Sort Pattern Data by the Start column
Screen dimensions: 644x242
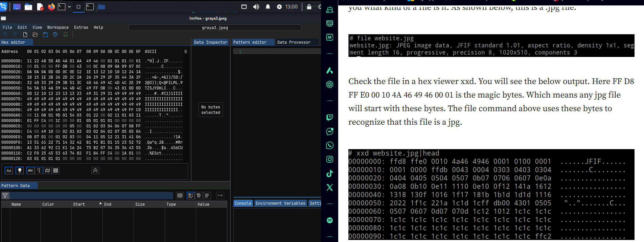click(87, 204)
